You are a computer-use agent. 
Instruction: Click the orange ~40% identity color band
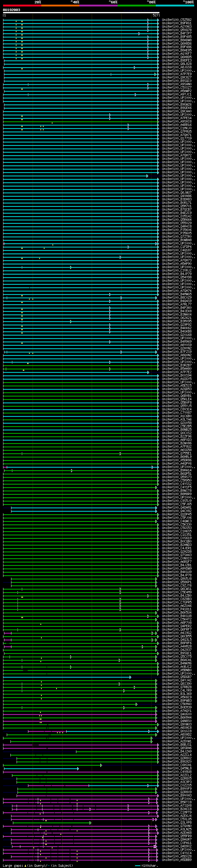pyautogui.click(x=60, y=6)
